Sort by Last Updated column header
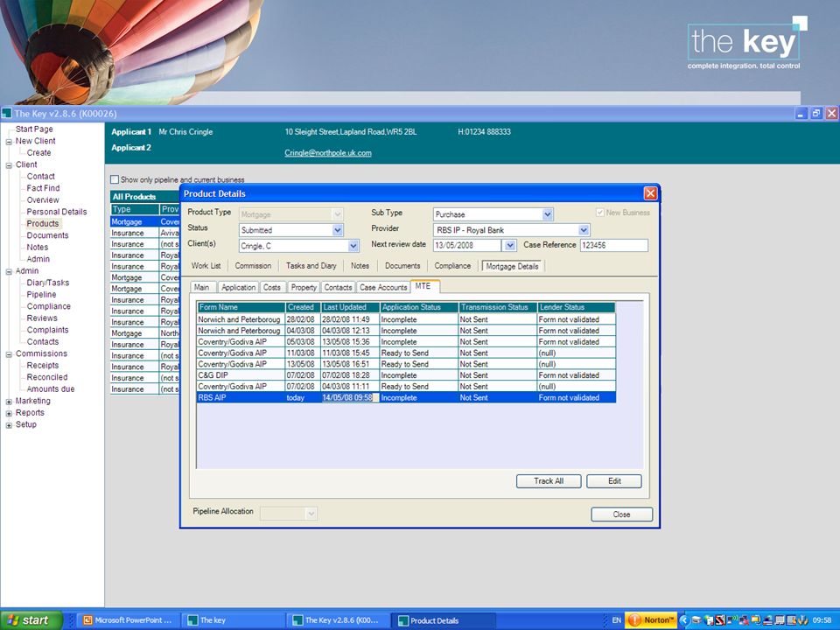The width and height of the screenshot is (840, 630). coord(350,307)
